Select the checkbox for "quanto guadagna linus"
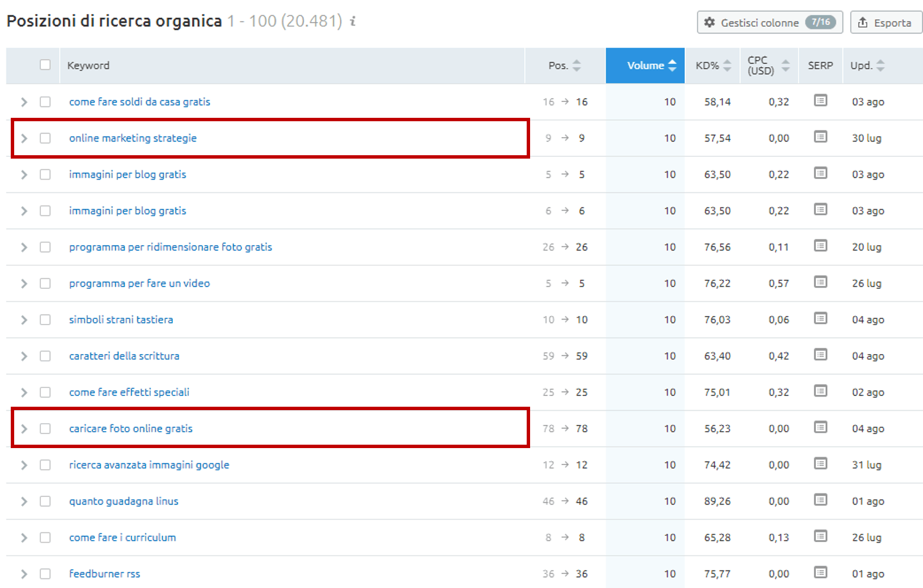The image size is (923, 588). (45, 501)
